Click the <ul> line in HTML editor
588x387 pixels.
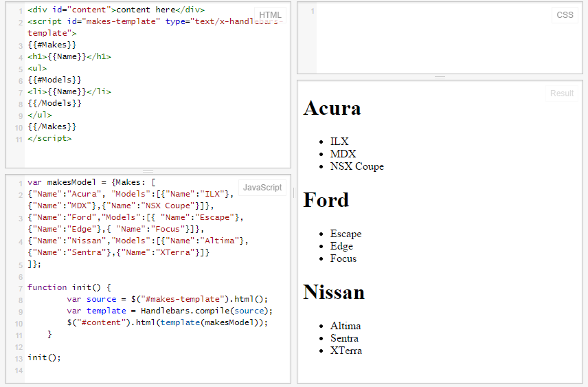pyautogui.click(x=37, y=68)
